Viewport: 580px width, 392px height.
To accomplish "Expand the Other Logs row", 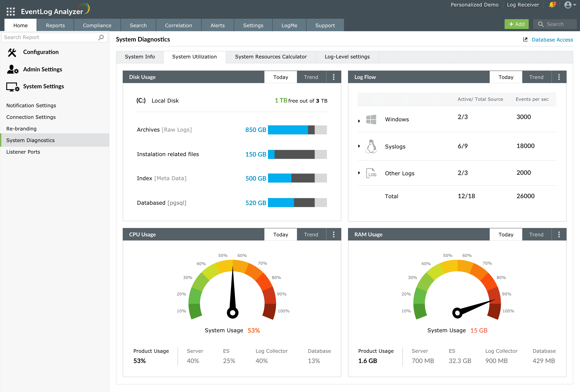I will 359,173.
